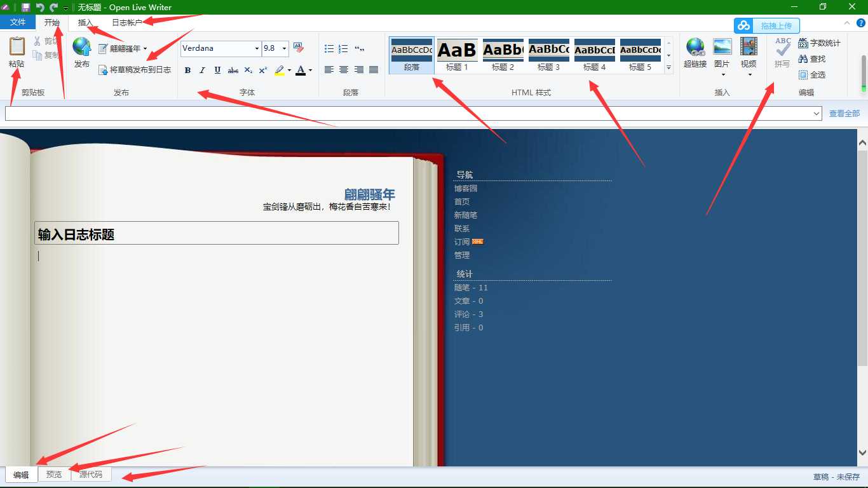868x488 pixels.
Task: Toggle Italic formatting
Action: (x=202, y=70)
